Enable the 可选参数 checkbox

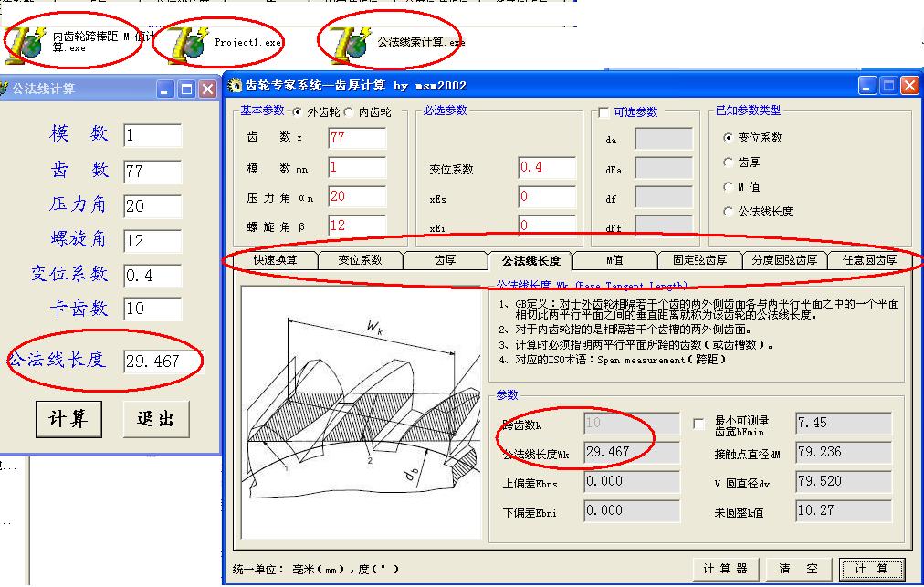point(604,112)
